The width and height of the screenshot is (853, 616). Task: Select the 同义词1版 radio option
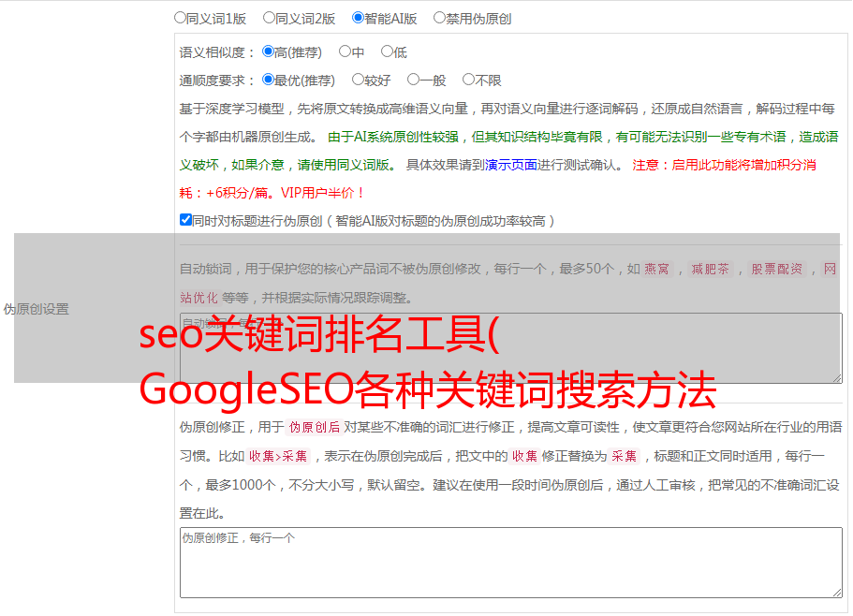pos(180,18)
